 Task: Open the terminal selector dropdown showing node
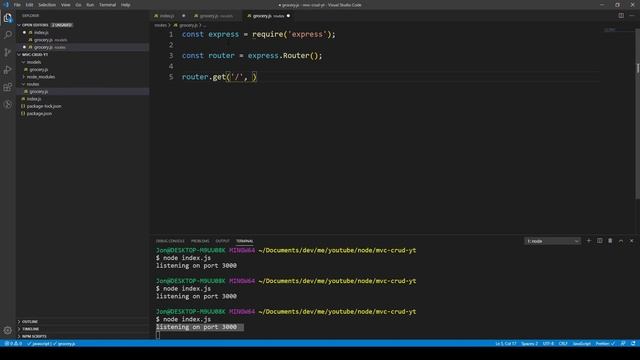point(552,241)
